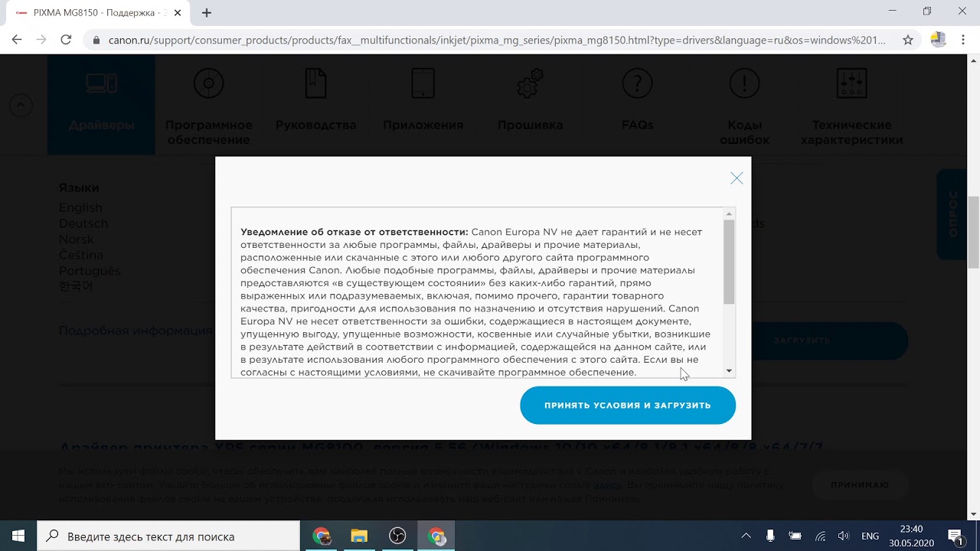Open Manuals section book icon
The height and width of the screenshot is (551, 980).
(315, 83)
